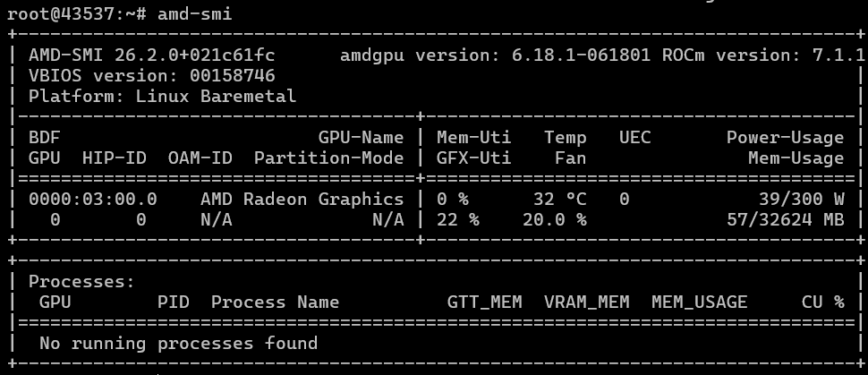Click the Platform: Linux Baremetal line

162,96
